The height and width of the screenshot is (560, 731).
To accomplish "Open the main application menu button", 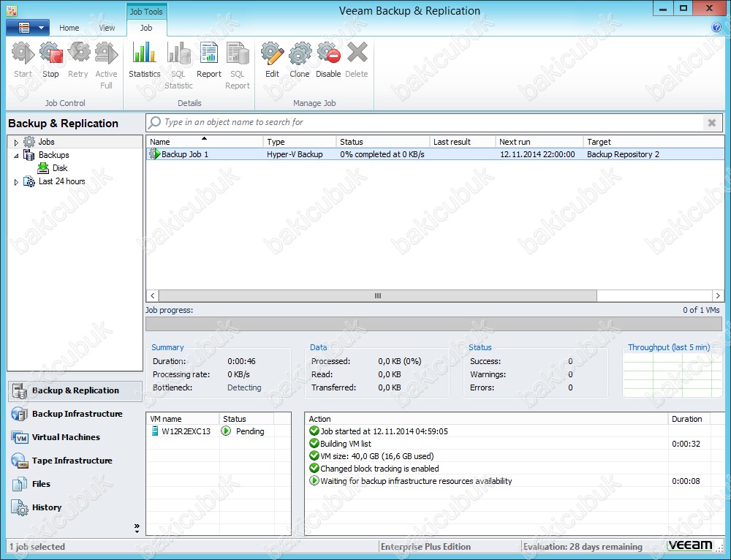I will point(28,28).
